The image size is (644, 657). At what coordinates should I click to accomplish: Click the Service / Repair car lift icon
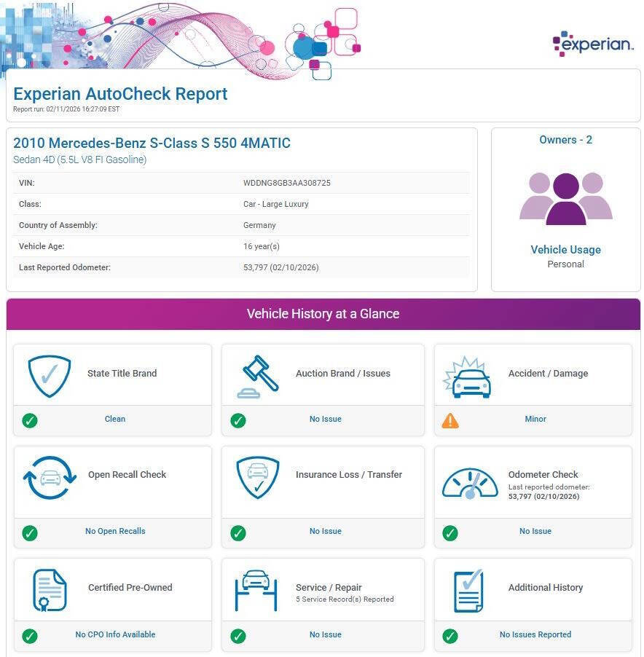tap(256, 590)
